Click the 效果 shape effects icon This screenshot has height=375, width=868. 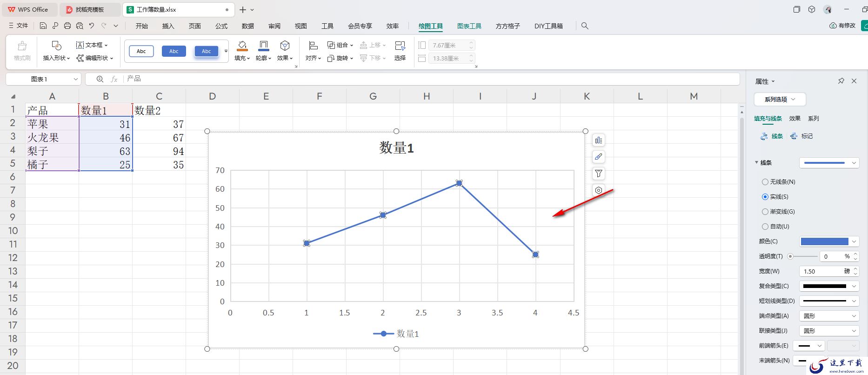click(x=285, y=46)
